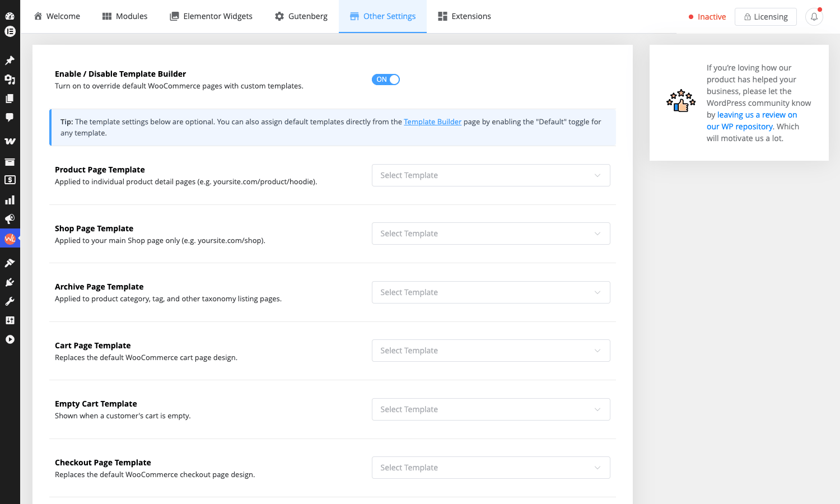
Task: Click the Licensing button
Action: (766, 17)
